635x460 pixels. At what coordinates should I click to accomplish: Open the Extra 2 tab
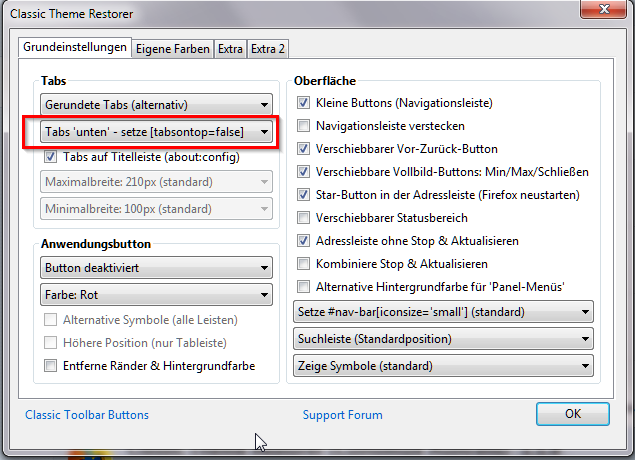[268, 48]
